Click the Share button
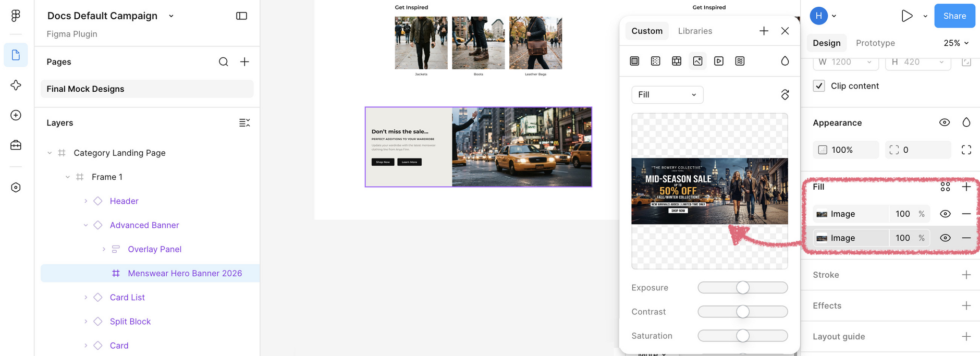 [x=954, y=16]
